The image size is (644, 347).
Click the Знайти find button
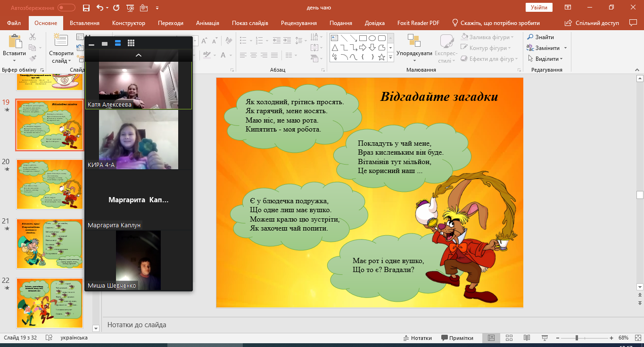pos(541,37)
